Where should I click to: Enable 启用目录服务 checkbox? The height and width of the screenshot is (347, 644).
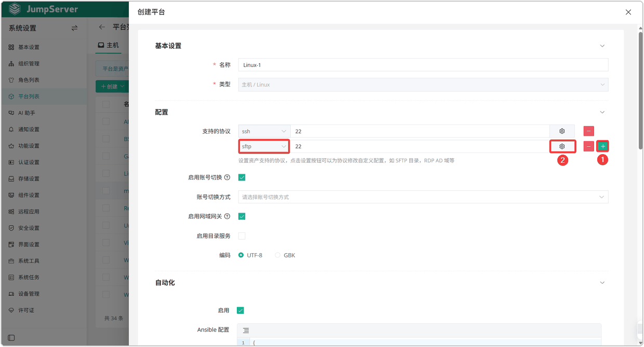(242, 236)
